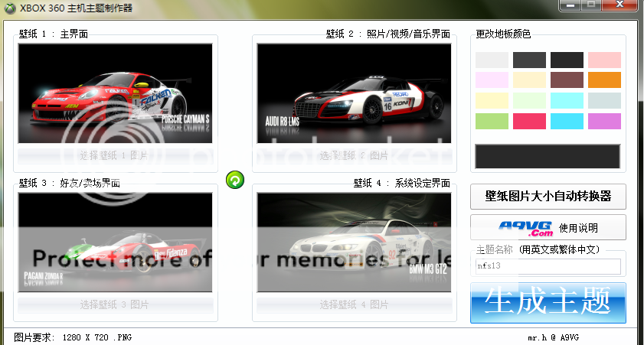The image size is (644, 345).
Task: Pick the brown floor color swatch
Action: coord(567,80)
